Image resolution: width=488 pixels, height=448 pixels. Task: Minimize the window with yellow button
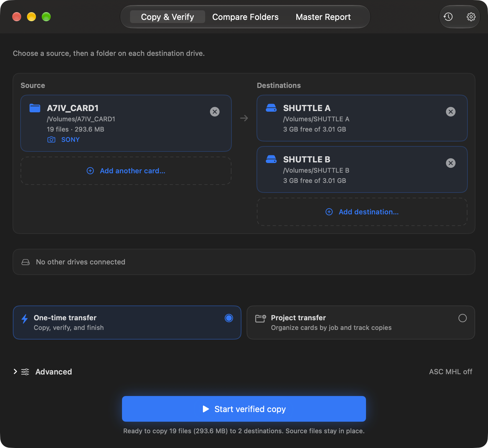tap(31, 17)
